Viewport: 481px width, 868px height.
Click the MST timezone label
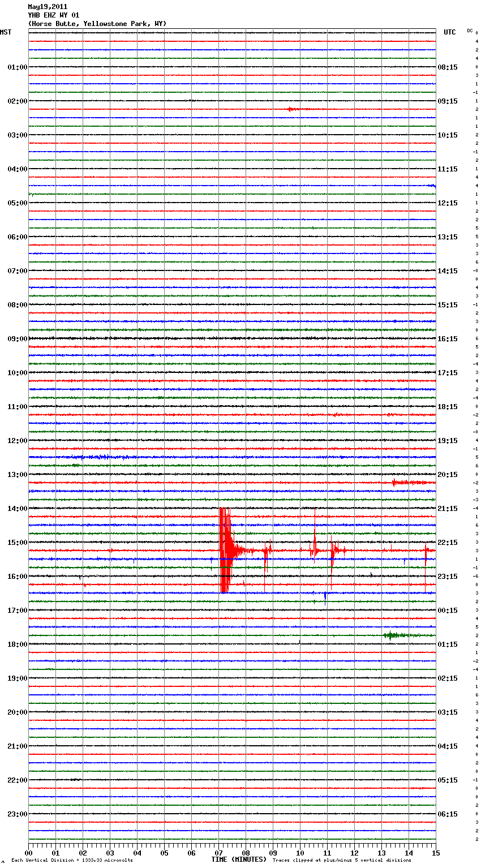coord(6,32)
